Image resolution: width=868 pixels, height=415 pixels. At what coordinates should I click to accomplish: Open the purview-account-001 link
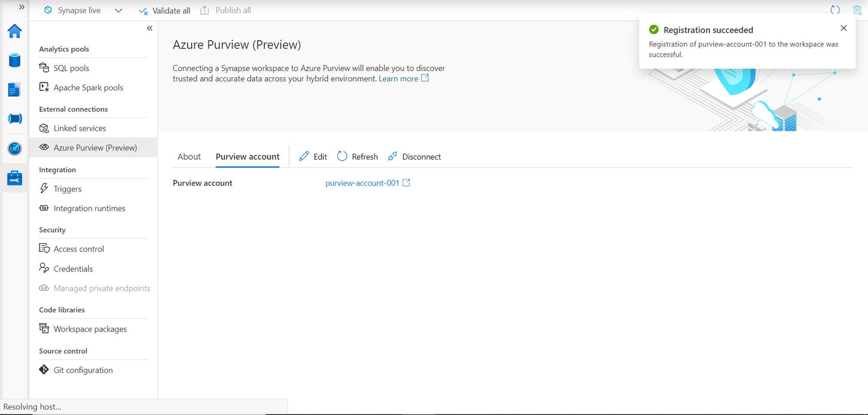click(362, 183)
